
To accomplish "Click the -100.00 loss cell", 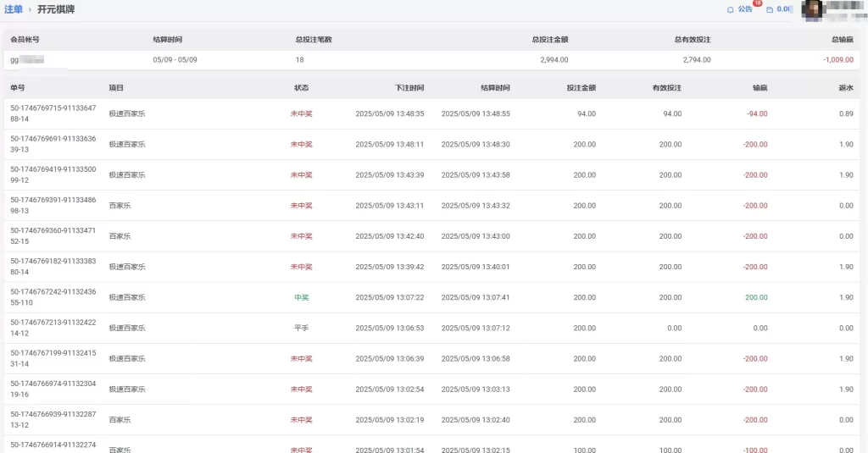I will 755,450.
